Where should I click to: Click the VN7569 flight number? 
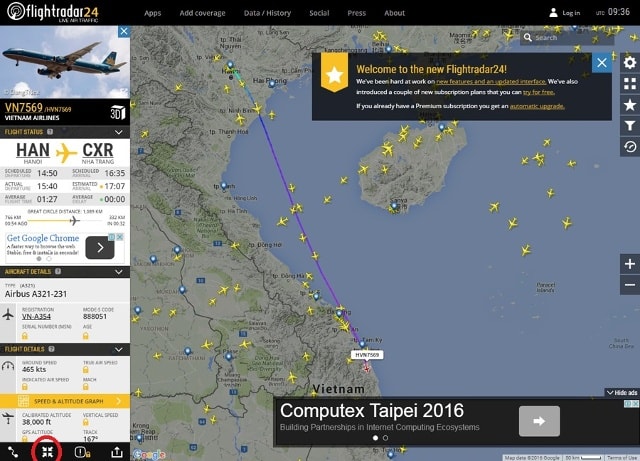pos(24,107)
